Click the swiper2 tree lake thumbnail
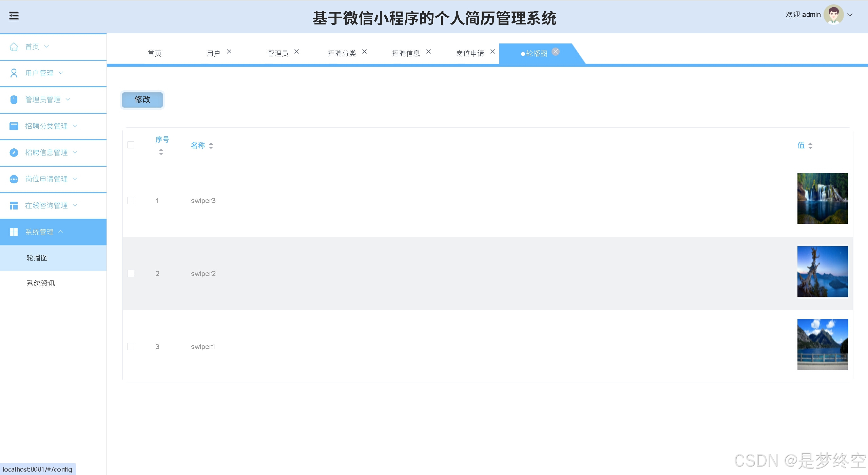 (822, 272)
